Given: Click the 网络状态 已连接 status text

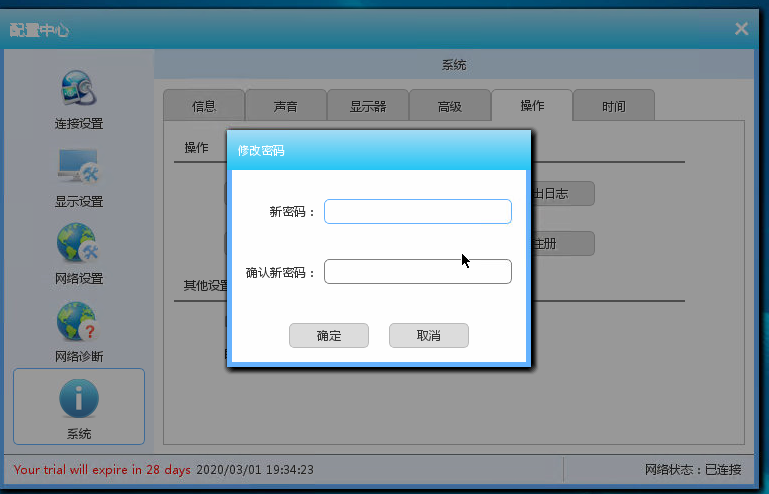Looking at the screenshot, I should coord(693,469).
